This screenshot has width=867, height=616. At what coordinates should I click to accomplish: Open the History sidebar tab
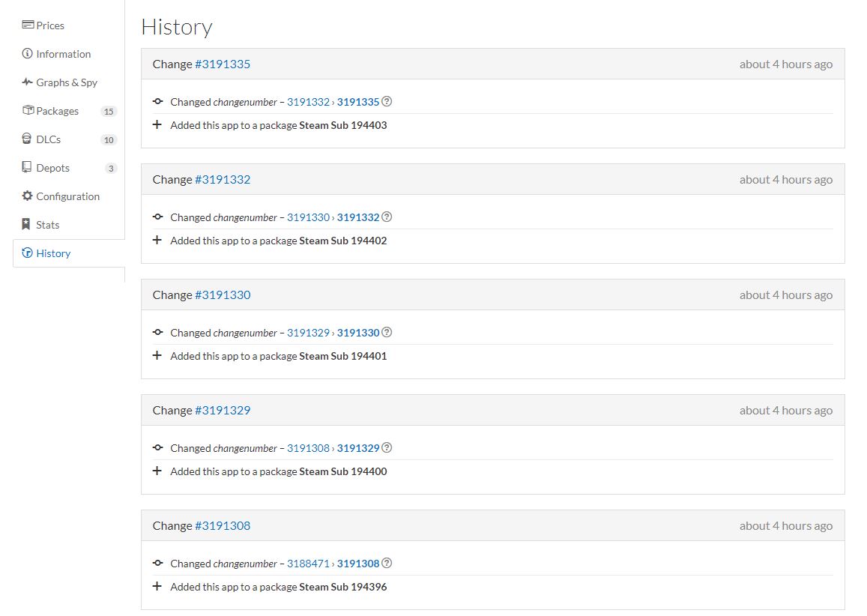coord(53,253)
